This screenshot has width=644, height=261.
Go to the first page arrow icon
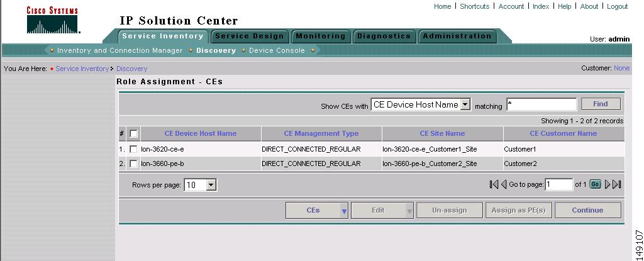point(494,184)
